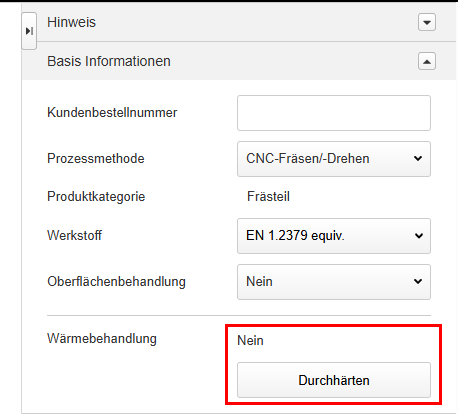Screen dimensions: 458x414
Task: Click the Kundenbestellnummer label
Action: click(x=112, y=113)
